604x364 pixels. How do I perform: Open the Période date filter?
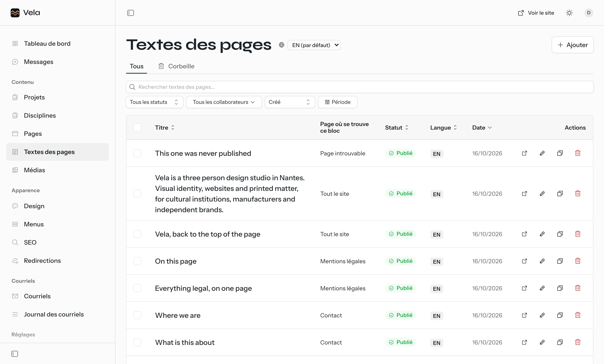click(x=338, y=102)
